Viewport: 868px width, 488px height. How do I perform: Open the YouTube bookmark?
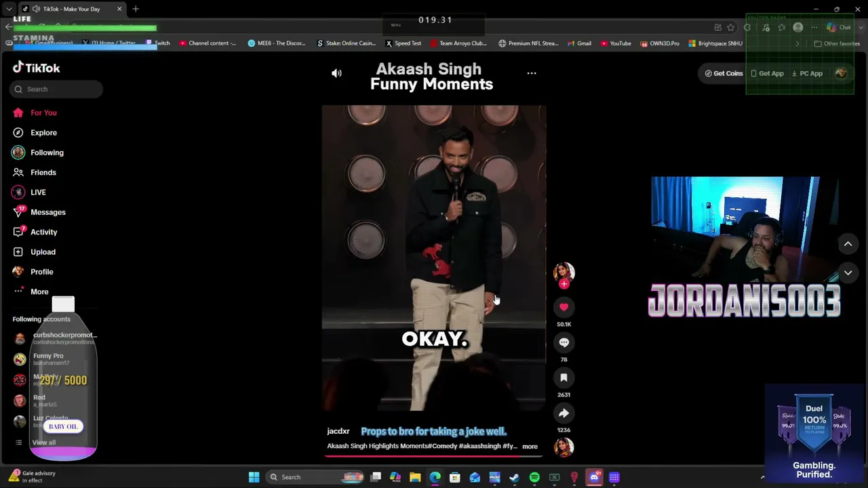616,43
